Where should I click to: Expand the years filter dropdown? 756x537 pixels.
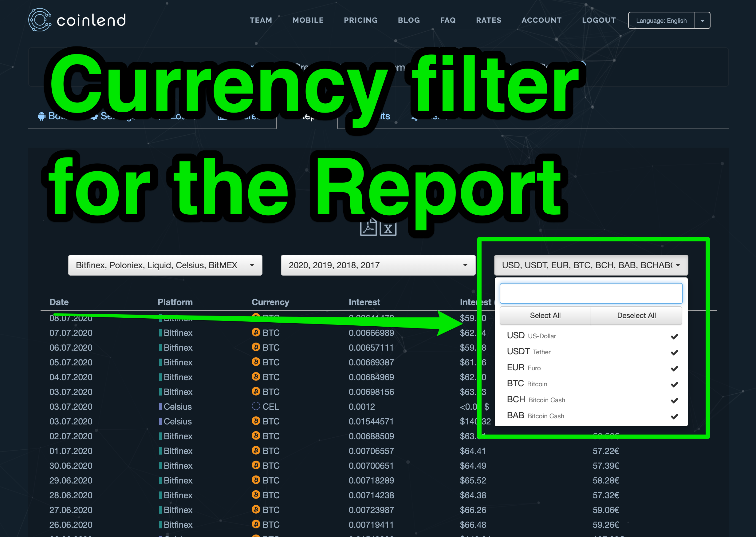(378, 265)
